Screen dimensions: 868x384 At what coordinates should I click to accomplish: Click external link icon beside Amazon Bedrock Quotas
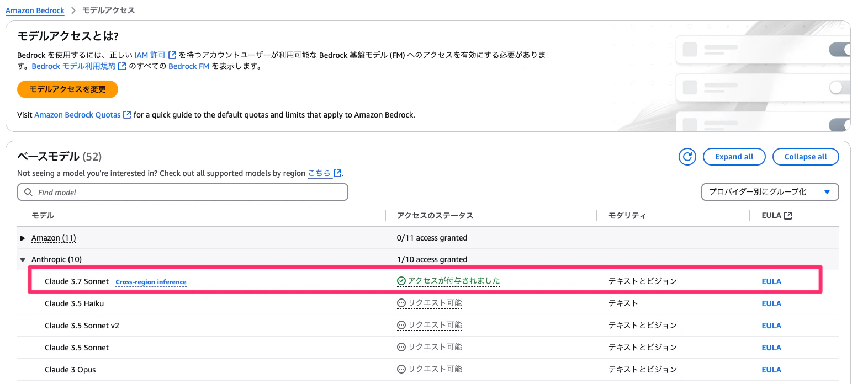pos(127,115)
